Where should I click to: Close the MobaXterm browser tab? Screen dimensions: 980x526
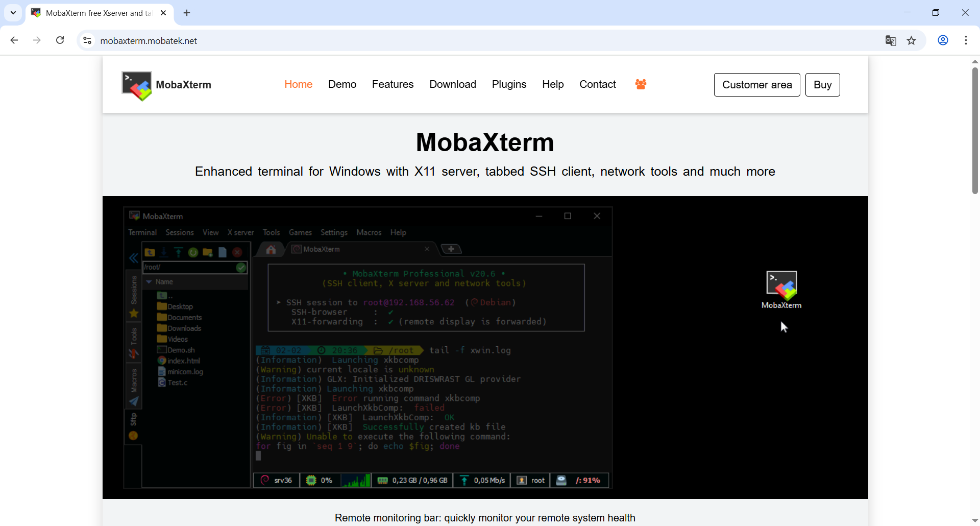pyautogui.click(x=163, y=13)
